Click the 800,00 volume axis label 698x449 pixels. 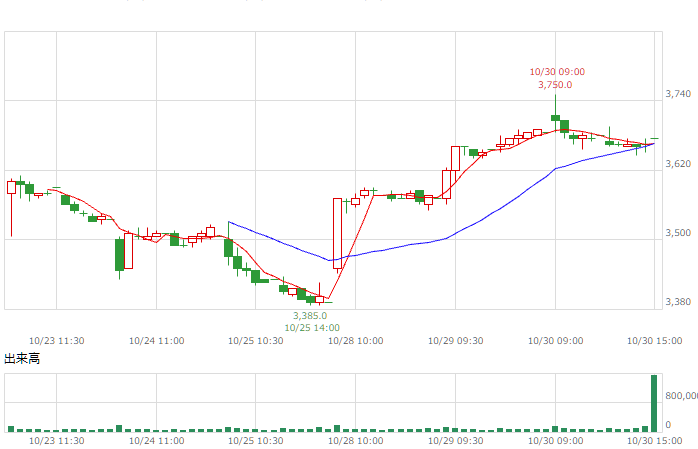(x=682, y=396)
